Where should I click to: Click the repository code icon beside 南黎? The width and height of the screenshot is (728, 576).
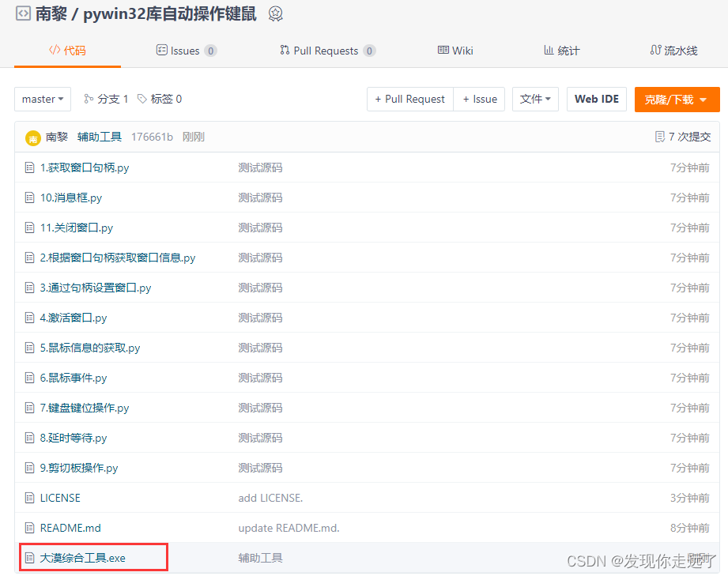[x=23, y=13]
